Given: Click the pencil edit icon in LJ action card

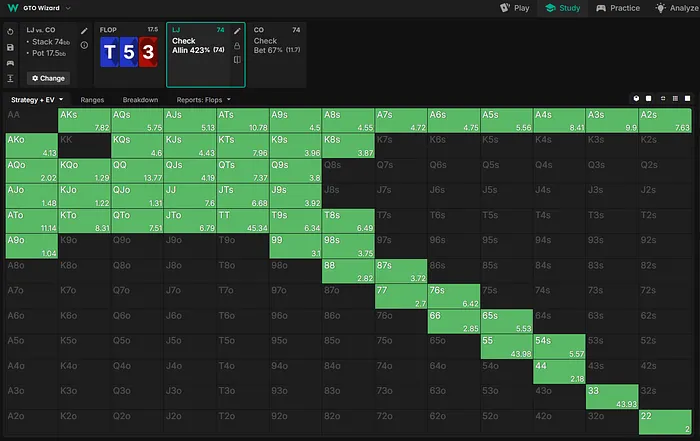Looking at the screenshot, I should [x=236, y=31].
